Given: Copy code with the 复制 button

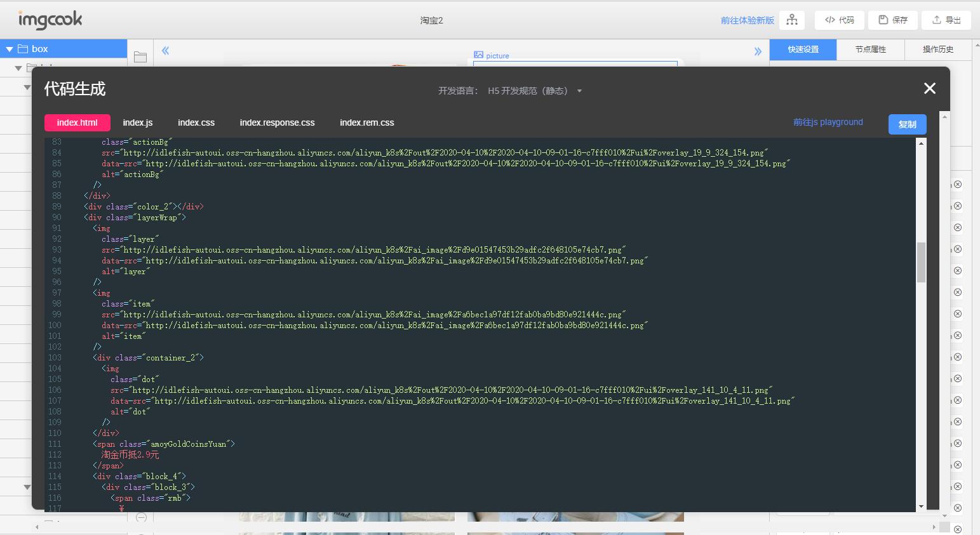Looking at the screenshot, I should (x=907, y=124).
